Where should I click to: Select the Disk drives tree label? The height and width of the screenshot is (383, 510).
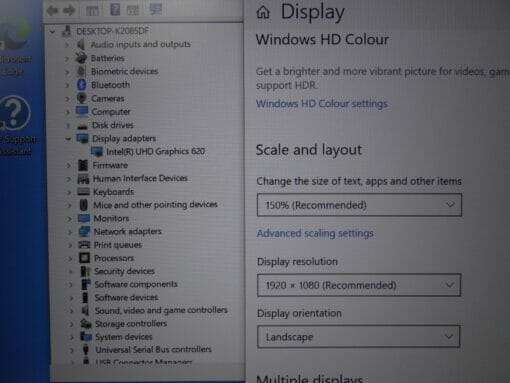(x=112, y=125)
